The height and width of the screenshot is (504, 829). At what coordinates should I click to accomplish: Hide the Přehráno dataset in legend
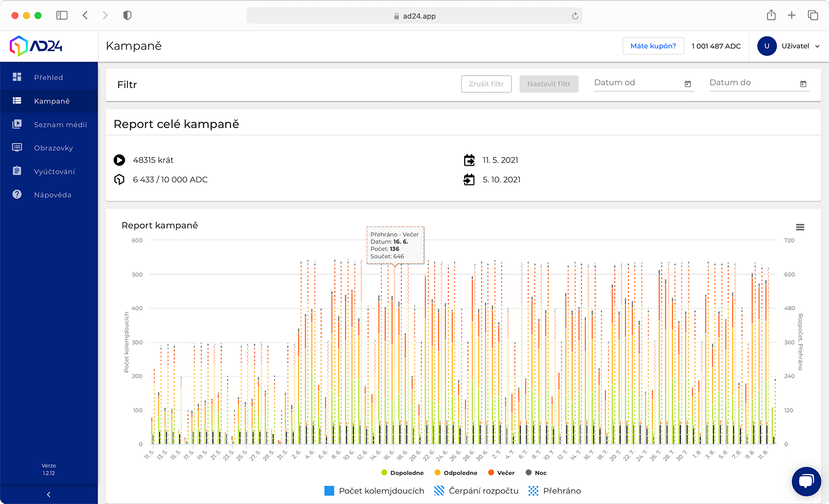pyautogui.click(x=554, y=491)
